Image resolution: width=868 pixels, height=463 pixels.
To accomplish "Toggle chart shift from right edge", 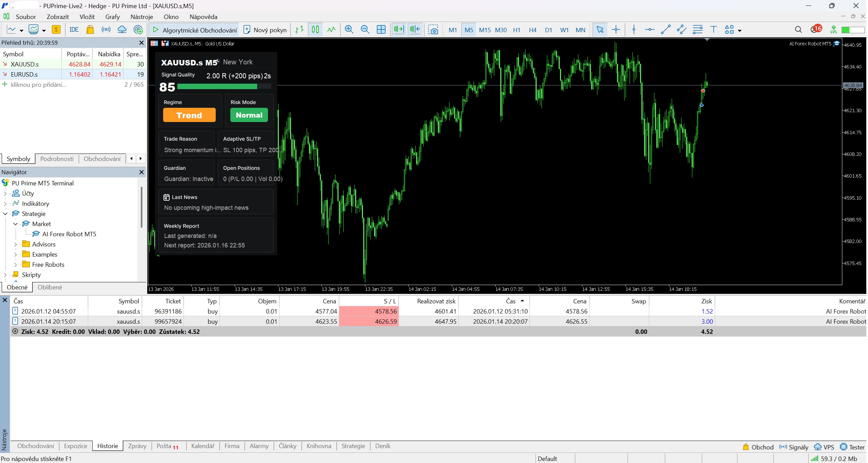I will click(415, 30).
